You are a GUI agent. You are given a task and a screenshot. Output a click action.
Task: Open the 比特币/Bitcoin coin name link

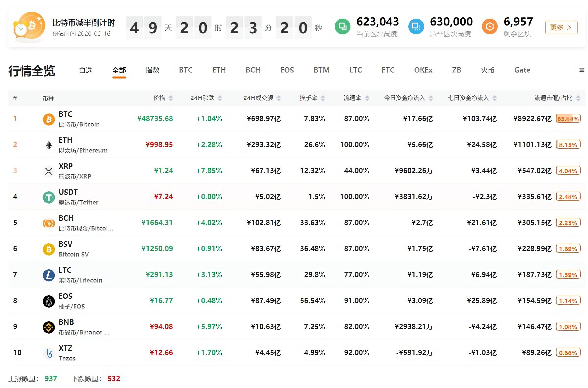(x=79, y=124)
